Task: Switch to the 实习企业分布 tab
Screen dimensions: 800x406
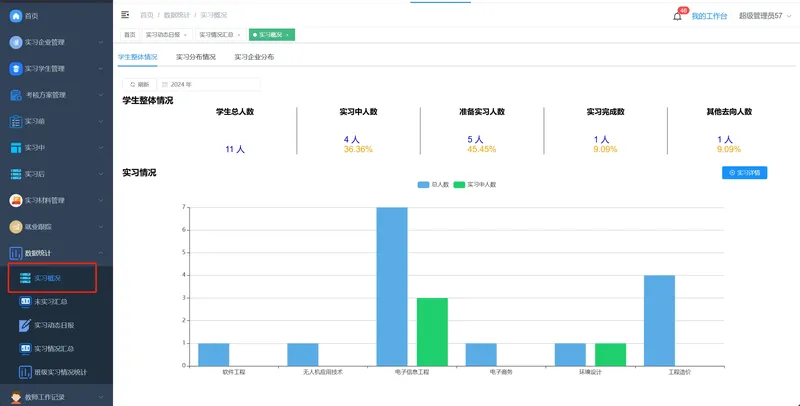Action: [254, 57]
